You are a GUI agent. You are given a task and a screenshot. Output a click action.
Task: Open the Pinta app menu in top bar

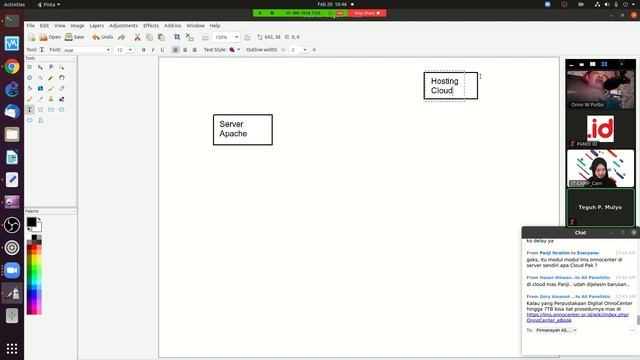pyautogui.click(x=49, y=4)
